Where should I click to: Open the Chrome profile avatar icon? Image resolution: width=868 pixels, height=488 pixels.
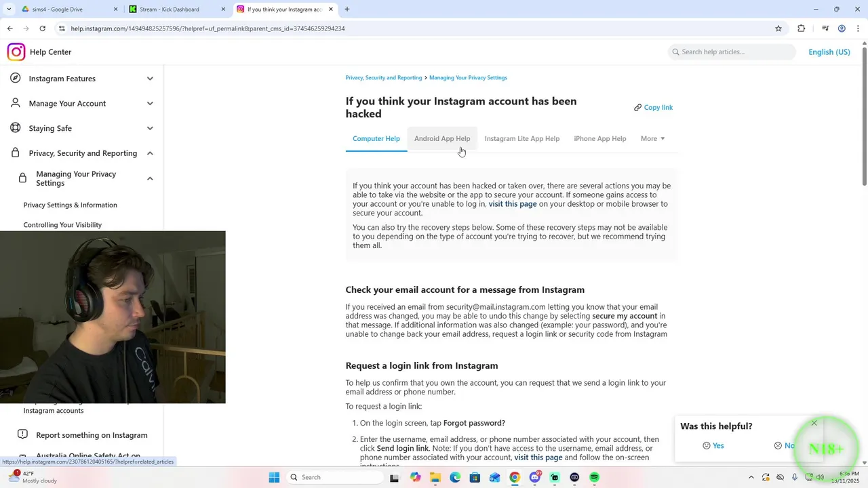pyautogui.click(x=842, y=28)
